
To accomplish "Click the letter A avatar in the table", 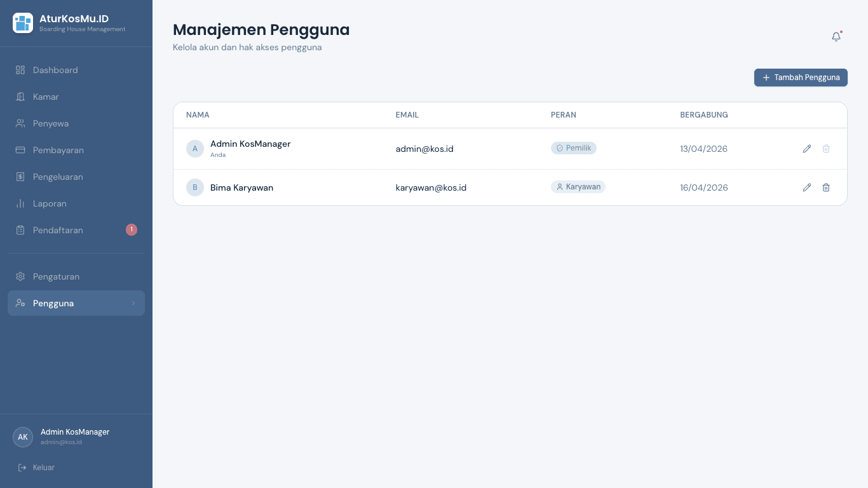I will coord(195,149).
